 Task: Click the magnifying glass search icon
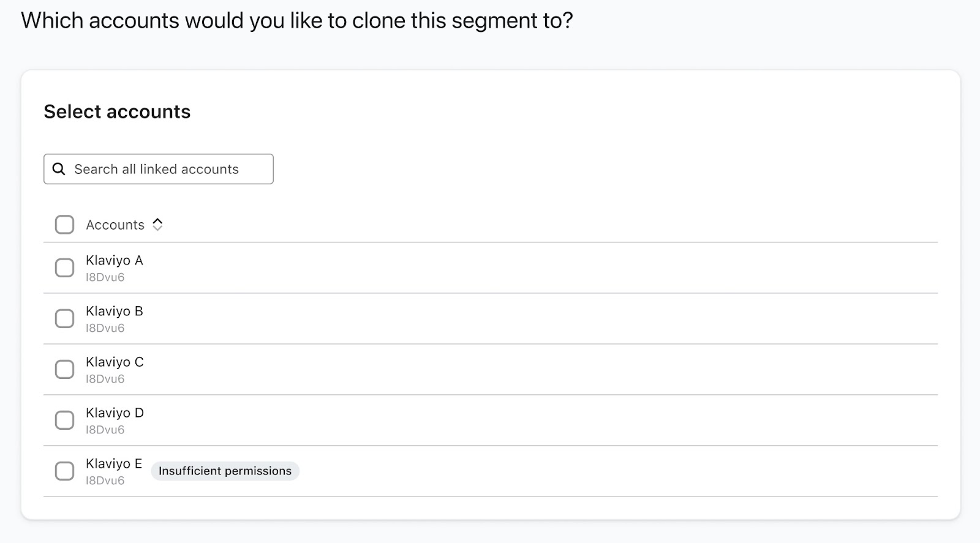click(x=59, y=169)
